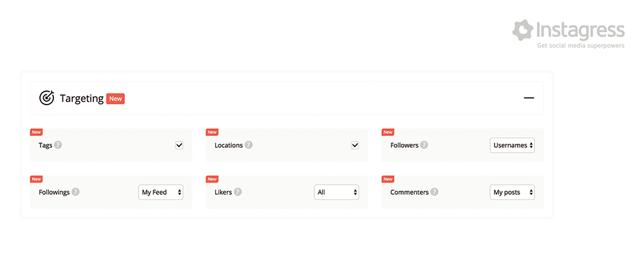Open help tooltip next to Tags
Image resolution: width=644 pixels, height=258 pixels.
click(x=58, y=145)
